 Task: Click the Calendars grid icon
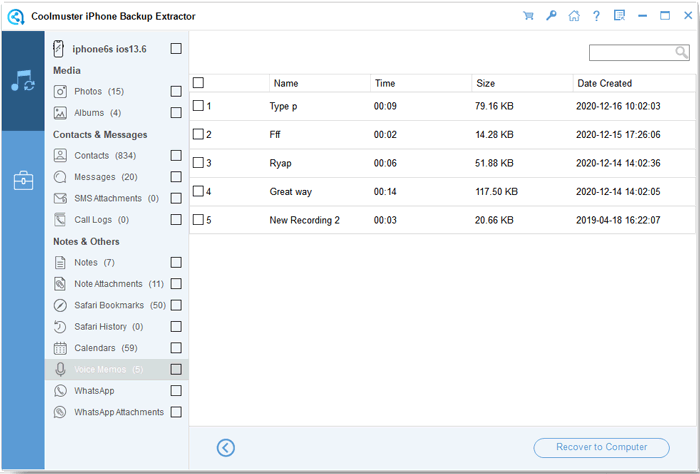click(x=60, y=348)
